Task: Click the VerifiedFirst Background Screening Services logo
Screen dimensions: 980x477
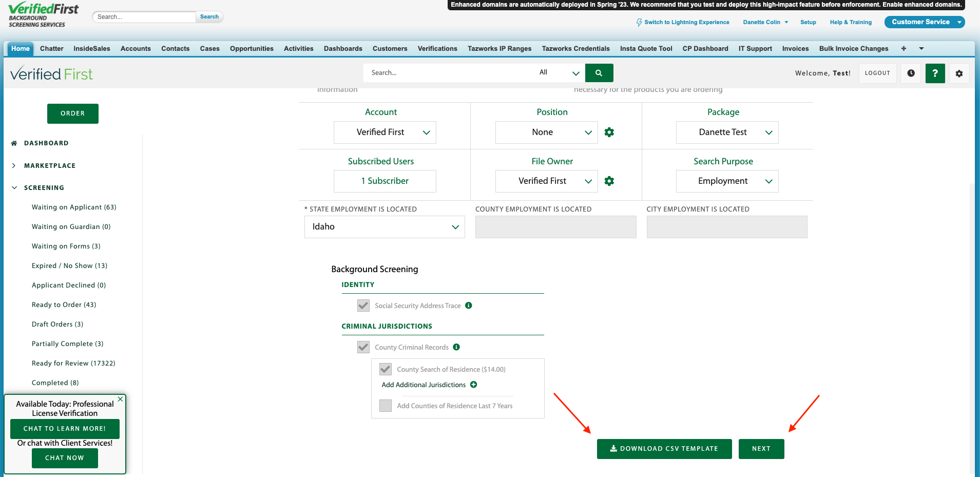Action: tap(43, 15)
